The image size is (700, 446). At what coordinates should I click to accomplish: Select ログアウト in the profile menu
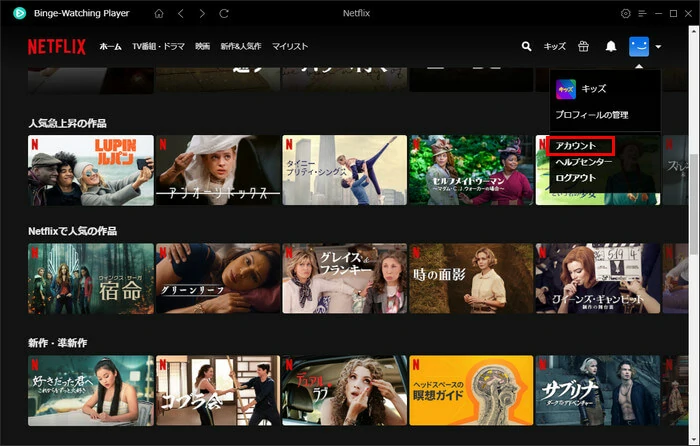(576, 178)
